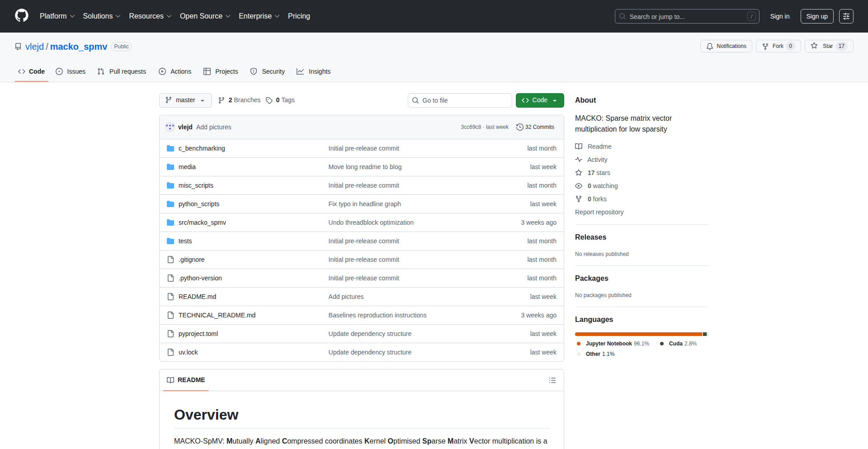Viewport: 868px width, 449px height.
Task: Open Notifications bell for this repository
Action: tap(726, 46)
